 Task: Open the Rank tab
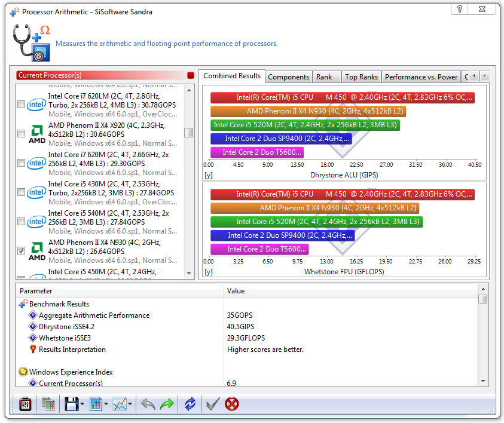tap(326, 77)
